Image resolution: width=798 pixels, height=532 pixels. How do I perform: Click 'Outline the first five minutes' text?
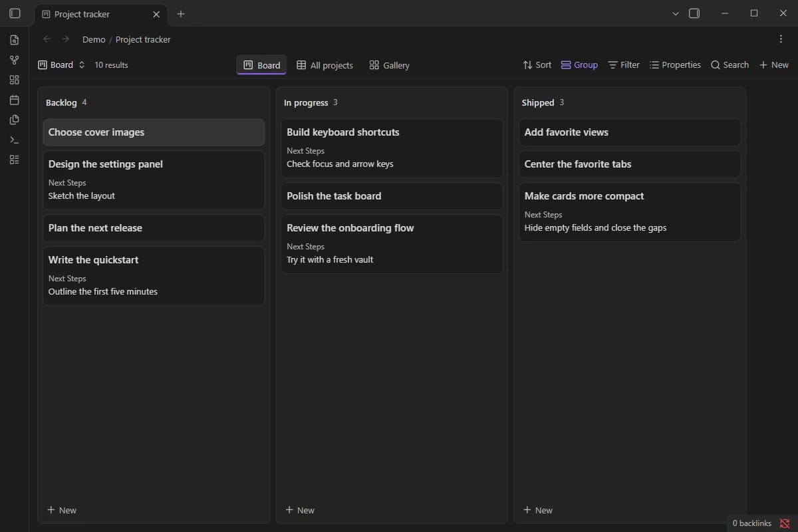[x=103, y=292]
